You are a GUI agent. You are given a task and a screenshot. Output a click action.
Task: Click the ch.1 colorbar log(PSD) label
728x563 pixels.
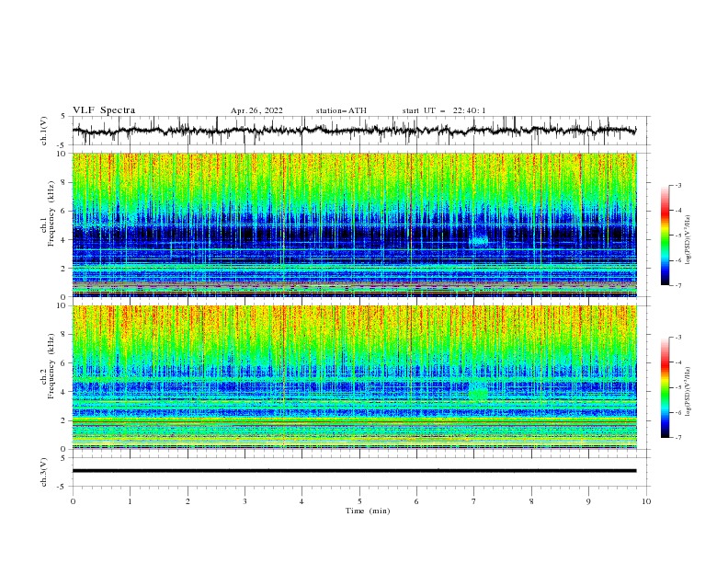click(688, 240)
